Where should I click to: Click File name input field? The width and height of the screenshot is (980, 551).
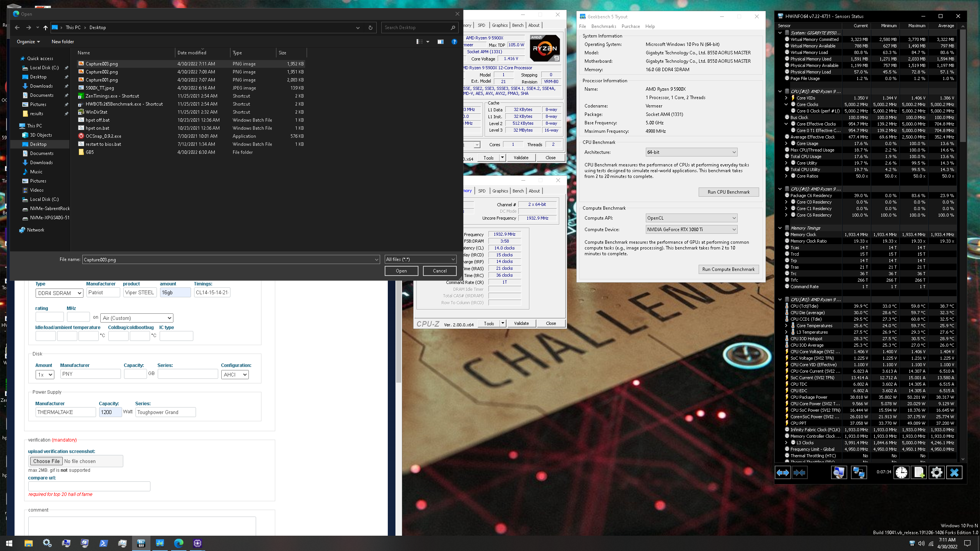pyautogui.click(x=231, y=259)
